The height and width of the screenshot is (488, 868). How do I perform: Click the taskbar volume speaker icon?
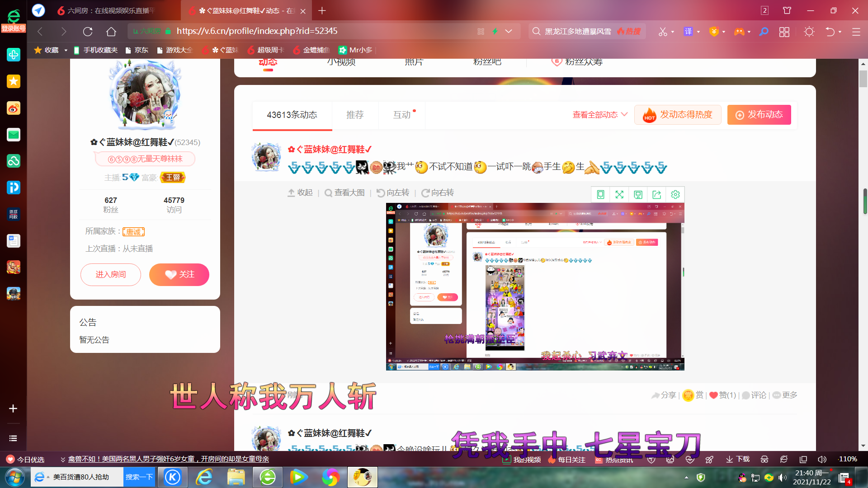(x=783, y=478)
